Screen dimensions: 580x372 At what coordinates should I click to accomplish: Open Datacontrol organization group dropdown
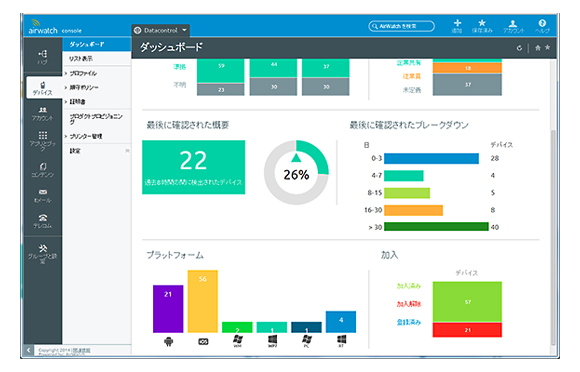tap(161, 30)
